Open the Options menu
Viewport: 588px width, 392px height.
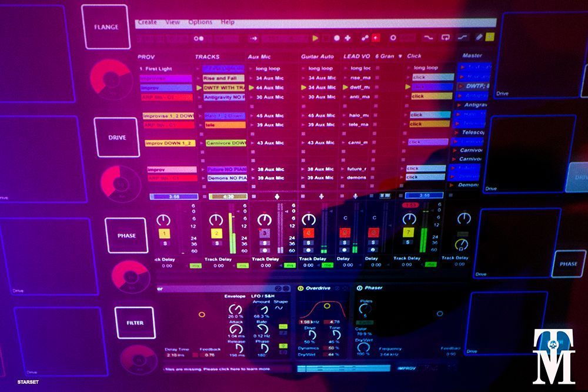tap(200, 22)
